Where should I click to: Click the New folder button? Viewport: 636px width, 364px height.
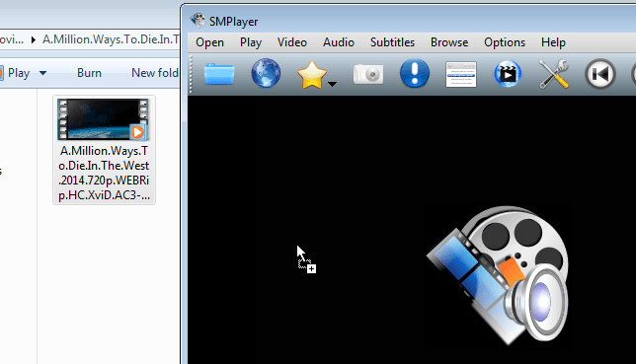click(x=155, y=73)
